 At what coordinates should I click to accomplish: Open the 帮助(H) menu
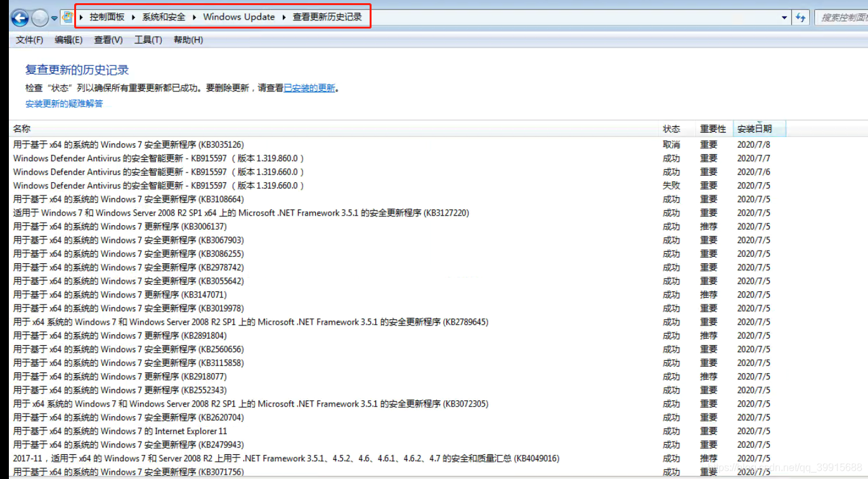pyautogui.click(x=188, y=40)
